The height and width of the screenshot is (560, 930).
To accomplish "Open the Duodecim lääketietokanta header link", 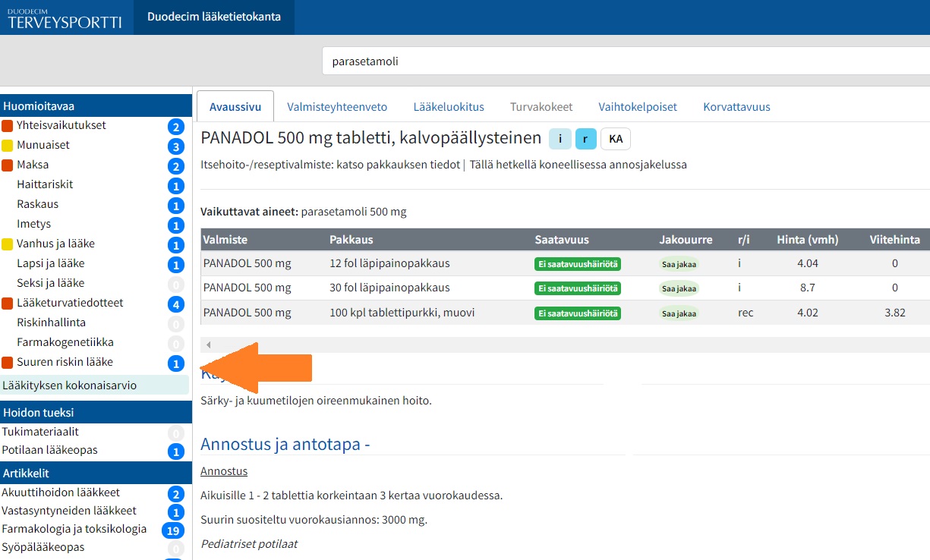I will 214,17.
